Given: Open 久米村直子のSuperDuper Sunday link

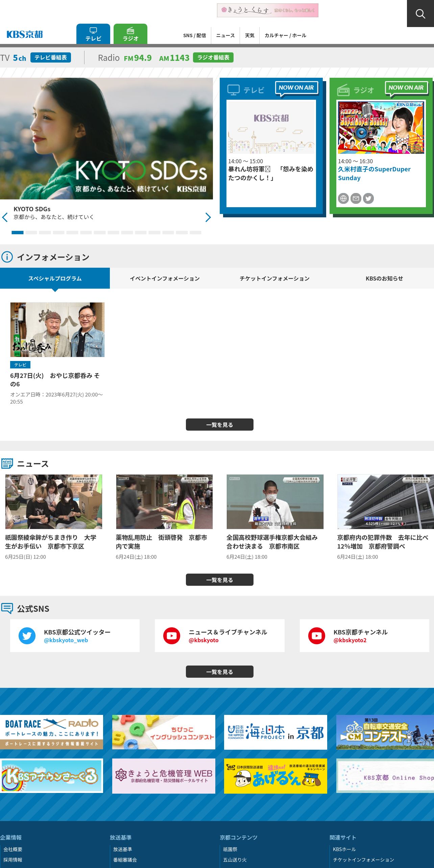Looking at the screenshot, I should [374, 173].
